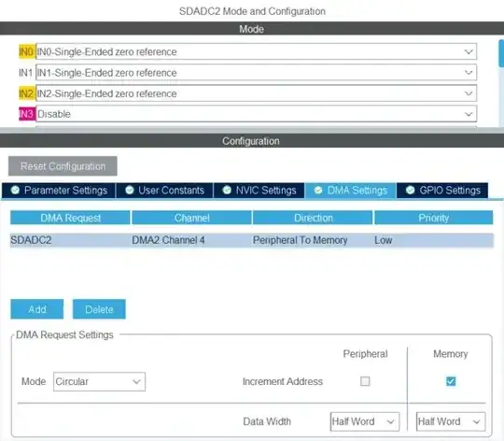Open the Circular DMA mode dropdown
The width and height of the screenshot is (504, 441).
99,381
